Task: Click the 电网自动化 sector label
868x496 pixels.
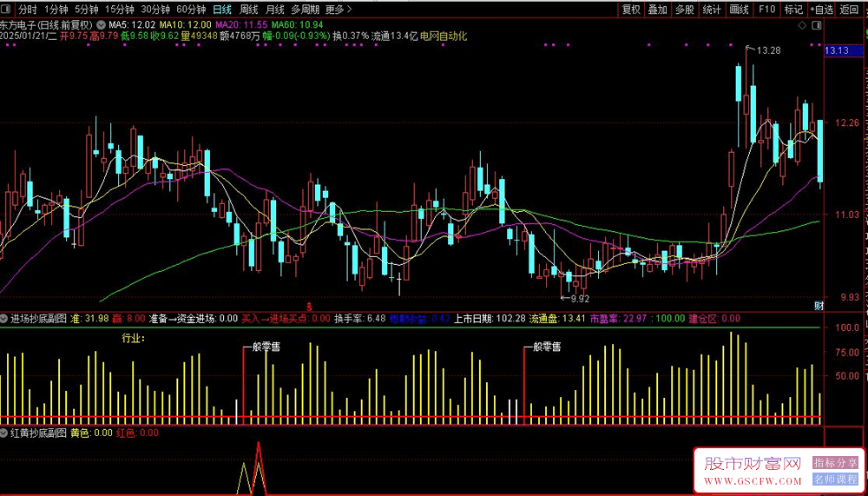Action: 444,36
